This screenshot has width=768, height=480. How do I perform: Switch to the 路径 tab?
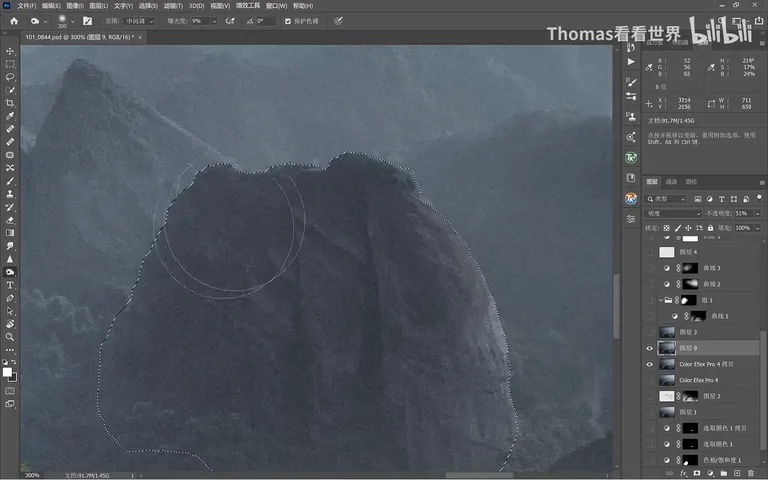[x=691, y=182]
